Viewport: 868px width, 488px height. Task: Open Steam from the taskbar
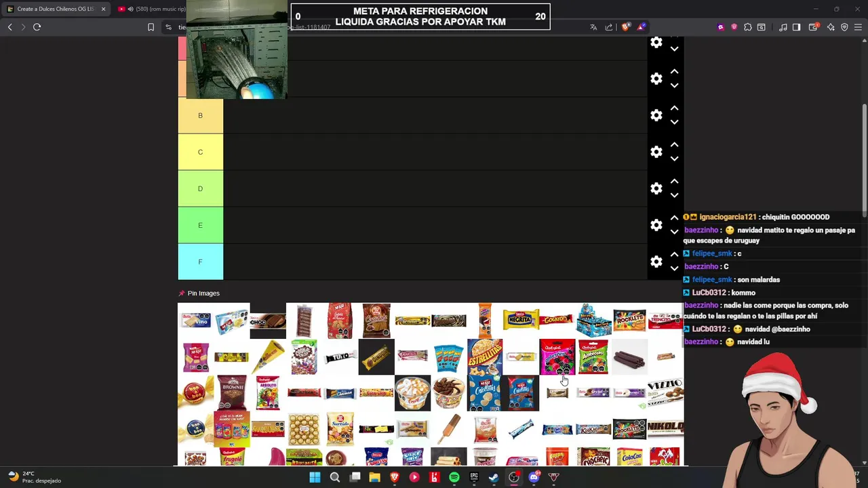[494, 477]
